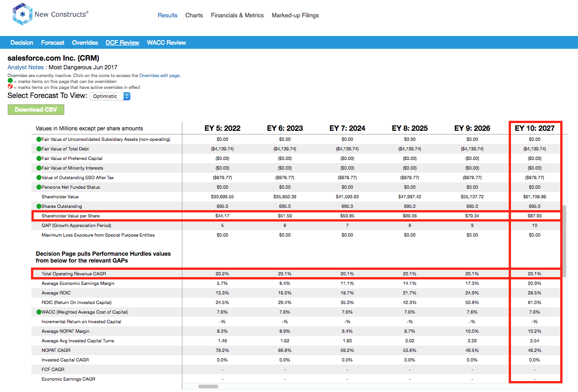Click Shareholder Value per Share value $87.93
578x392 pixels.
pos(535,216)
